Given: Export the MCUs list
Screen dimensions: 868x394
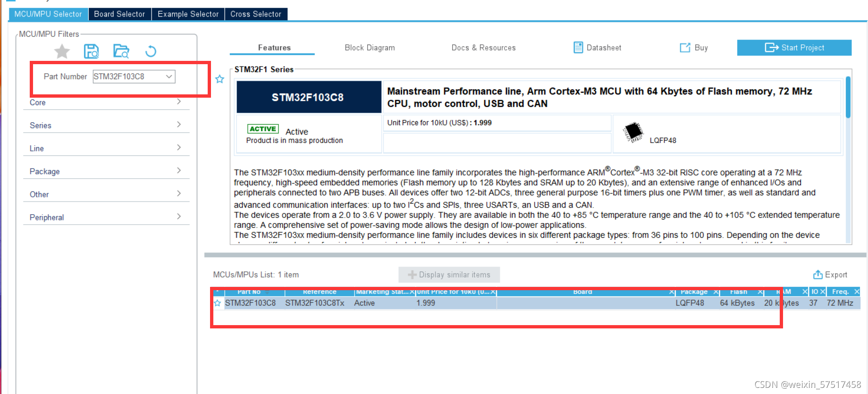Looking at the screenshot, I should 830,275.
